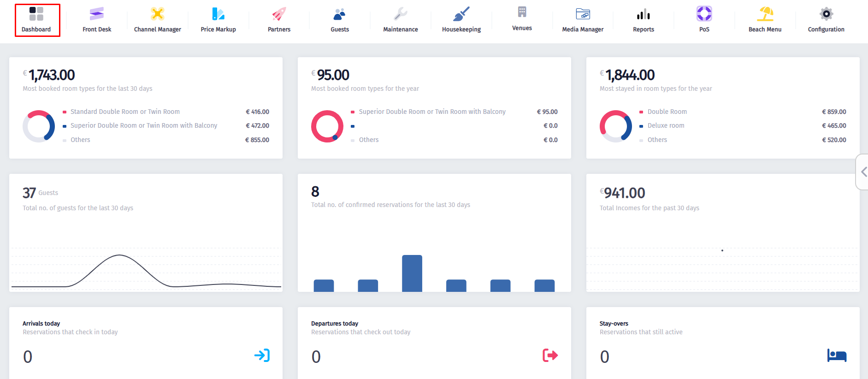Click "Total Incomes for the past 30 days" caption
Image resolution: width=868 pixels, height=379 pixels.
click(650, 208)
